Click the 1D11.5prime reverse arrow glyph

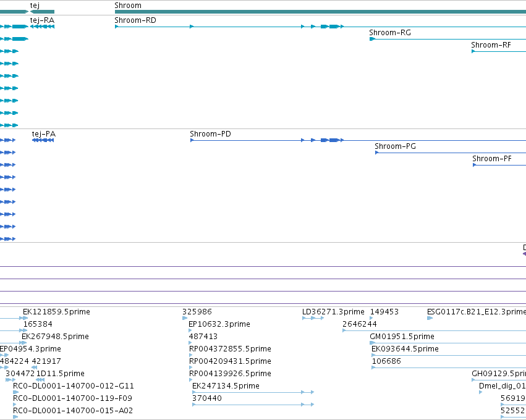tap(40, 380)
